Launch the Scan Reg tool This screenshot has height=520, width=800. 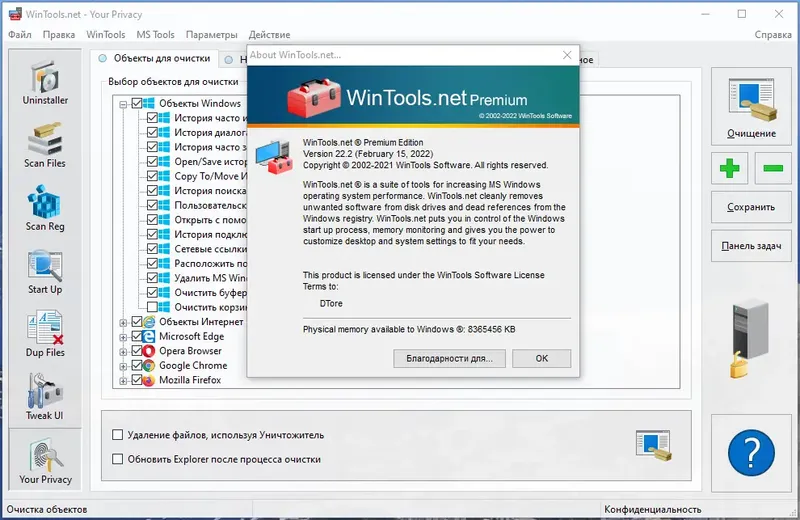[45, 208]
